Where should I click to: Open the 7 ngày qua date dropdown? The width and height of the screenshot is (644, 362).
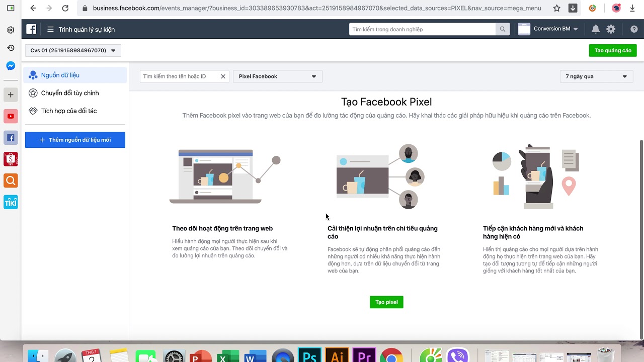(x=596, y=76)
